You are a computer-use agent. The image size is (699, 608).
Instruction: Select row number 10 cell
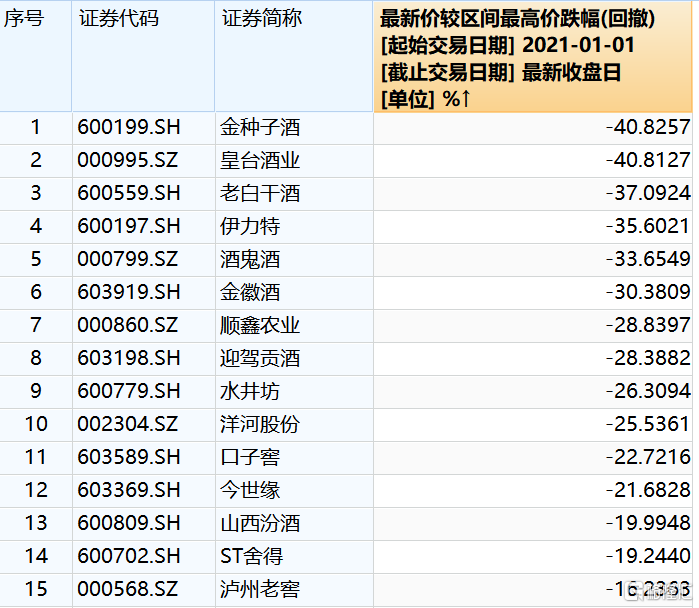pos(36,424)
